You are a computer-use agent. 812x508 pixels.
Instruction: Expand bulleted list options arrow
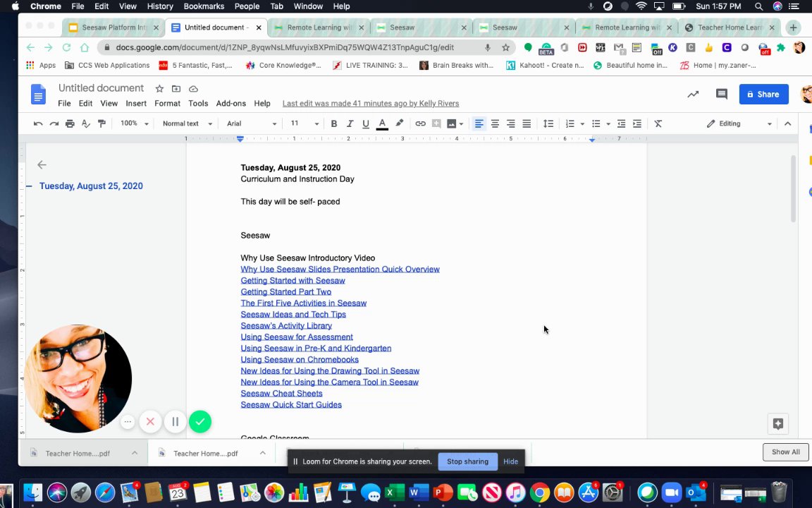tap(608, 124)
